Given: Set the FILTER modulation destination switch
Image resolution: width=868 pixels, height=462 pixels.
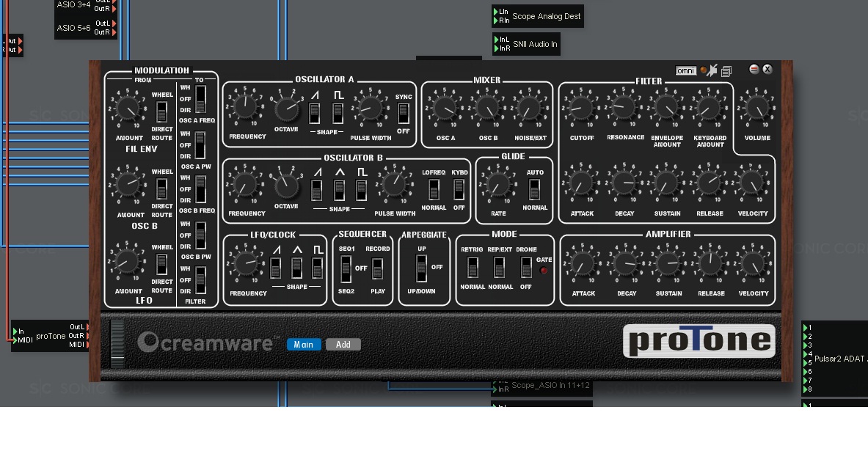Looking at the screenshot, I should 200,280.
